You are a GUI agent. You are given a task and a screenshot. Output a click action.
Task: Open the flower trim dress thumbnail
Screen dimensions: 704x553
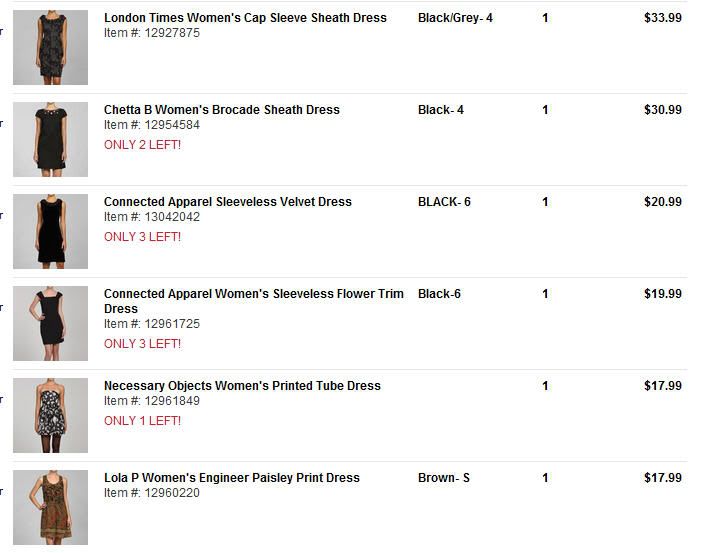click(50, 324)
